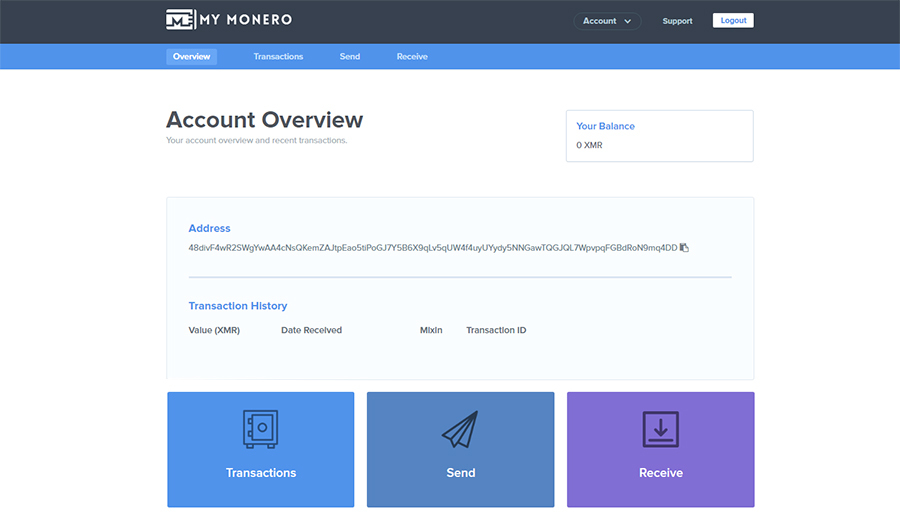The width and height of the screenshot is (900, 513).
Task: Go to the Receive tab
Action: pos(412,56)
